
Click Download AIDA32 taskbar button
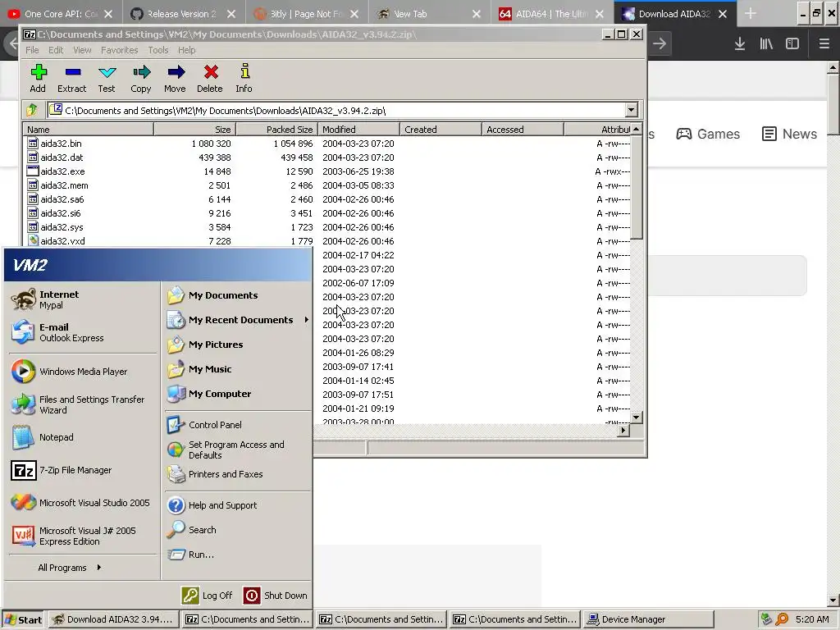(113, 619)
